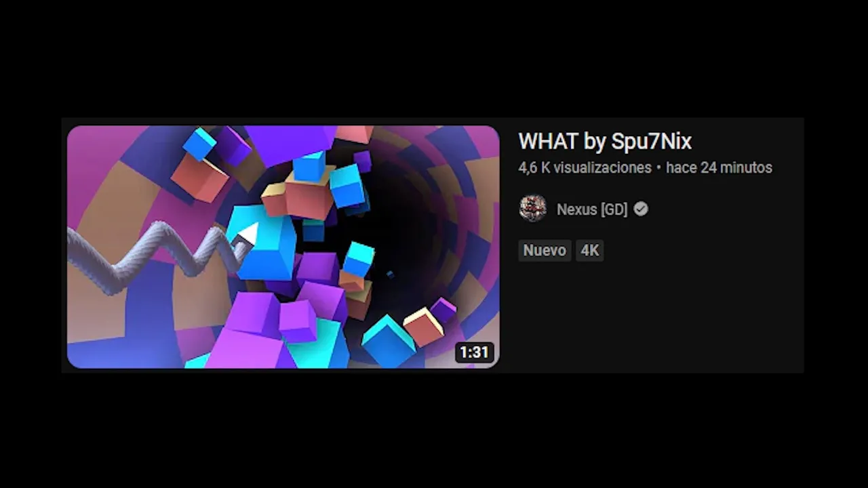Click the 4K quality badge
This screenshot has width=868, height=488.
point(589,251)
